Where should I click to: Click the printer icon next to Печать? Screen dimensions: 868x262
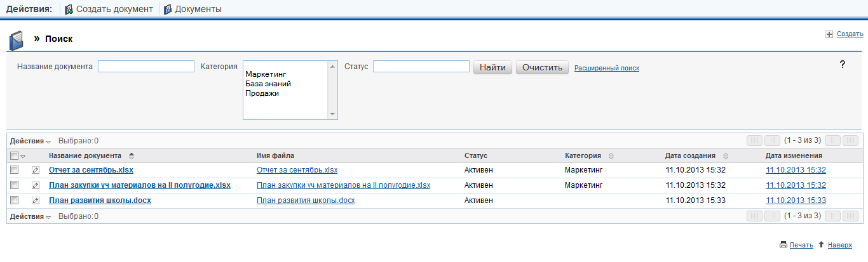pyautogui.click(x=783, y=245)
